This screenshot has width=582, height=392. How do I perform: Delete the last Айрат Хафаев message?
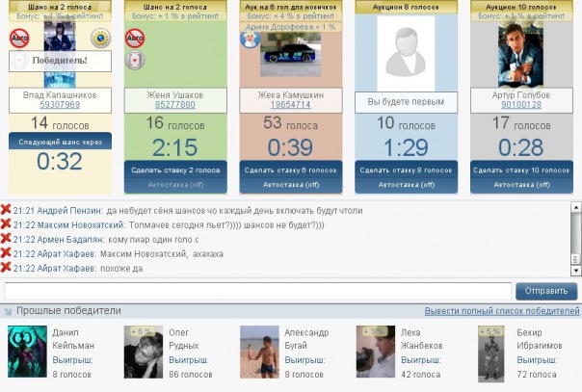point(6,267)
